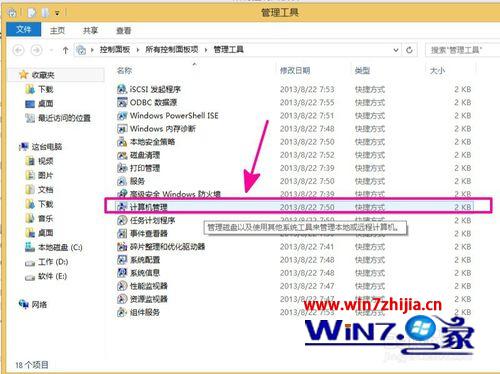Image resolution: width=500 pixels, height=374 pixels.
Task: Select the 高级安全 Windows 防火墙 name
Action: [175, 194]
